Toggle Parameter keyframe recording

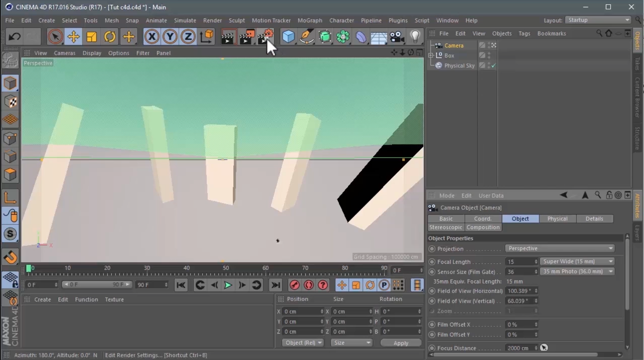(x=384, y=285)
